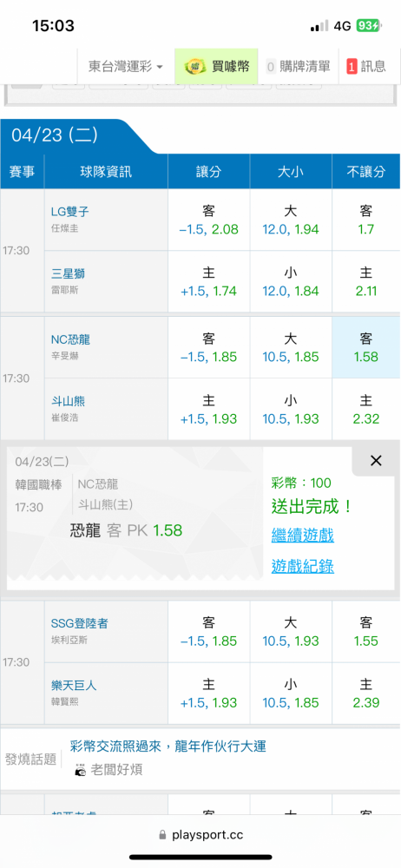Select 樂天巨人 主 +1.5, 1.93 handicap

pyautogui.click(x=209, y=694)
